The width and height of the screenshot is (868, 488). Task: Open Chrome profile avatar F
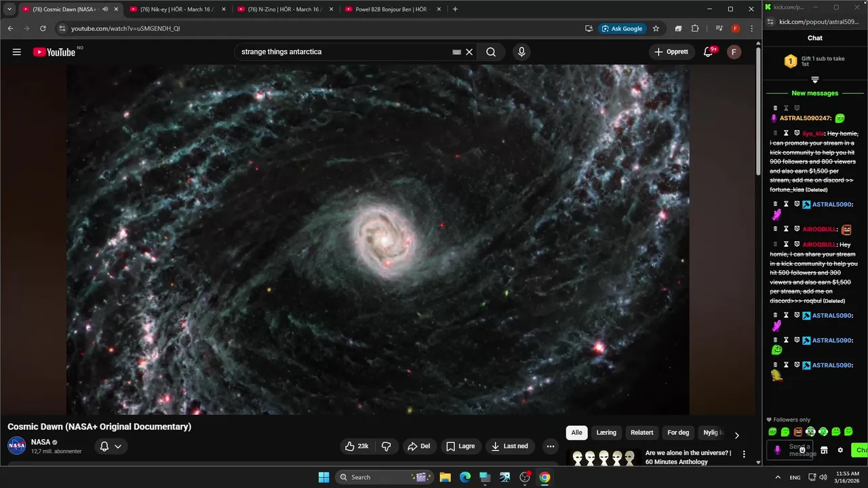click(735, 28)
